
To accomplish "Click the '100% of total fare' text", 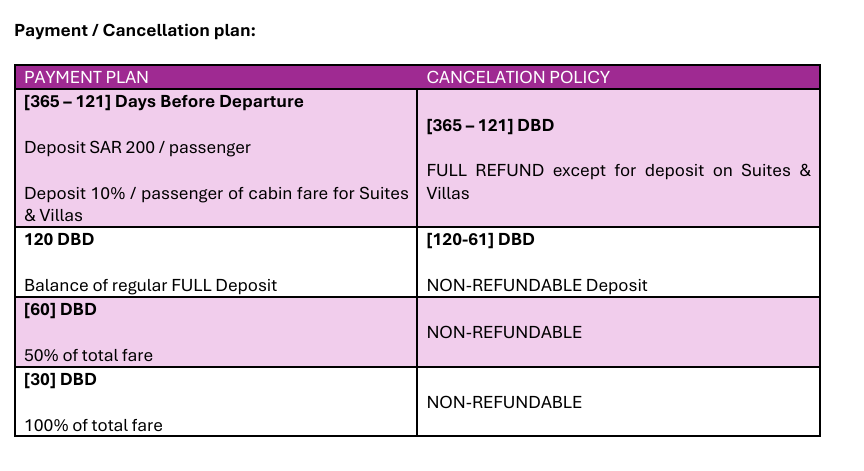I will click(93, 425).
